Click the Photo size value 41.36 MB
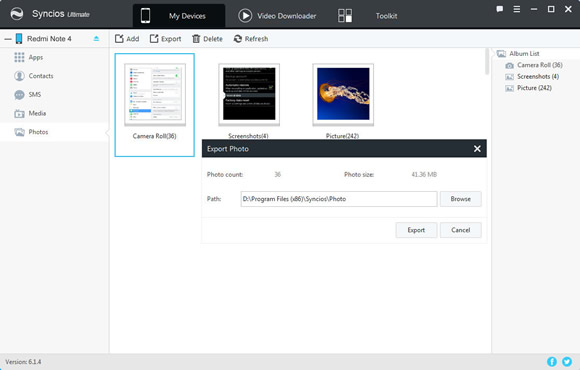The image size is (580, 370). click(424, 175)
